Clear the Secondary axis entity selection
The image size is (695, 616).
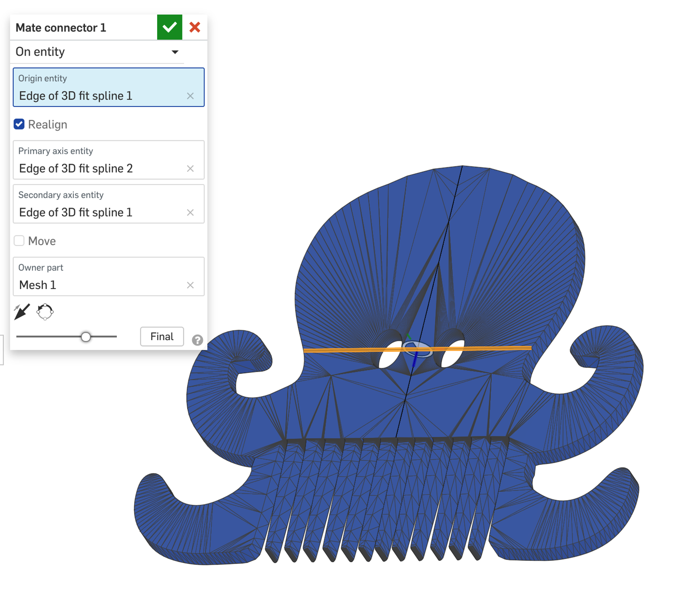[190, 212]
